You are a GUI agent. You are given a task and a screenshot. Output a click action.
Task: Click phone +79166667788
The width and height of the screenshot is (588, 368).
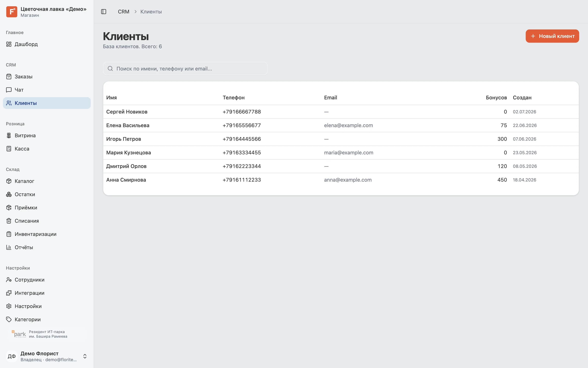pyautogui.click(x=241, y=112)
